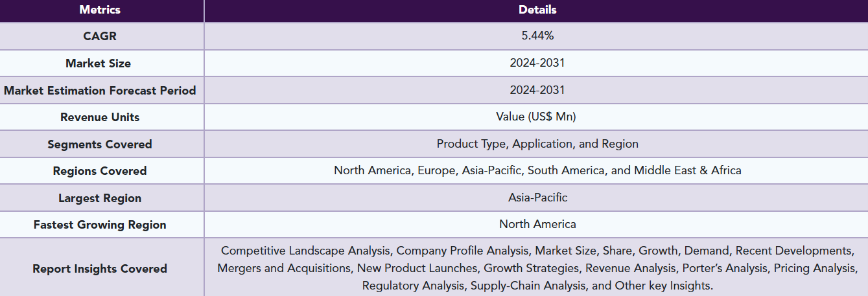Click the Metrics column header
The height and width of the screenshot is (296, 868).
click(x=100, y=10)
